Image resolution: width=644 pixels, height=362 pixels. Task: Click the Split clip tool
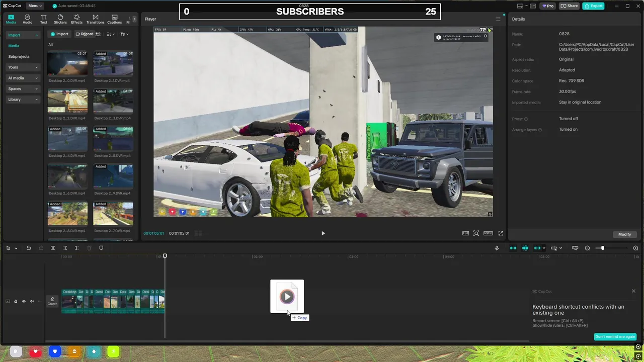pyautogui.click(x=53, y=248)
